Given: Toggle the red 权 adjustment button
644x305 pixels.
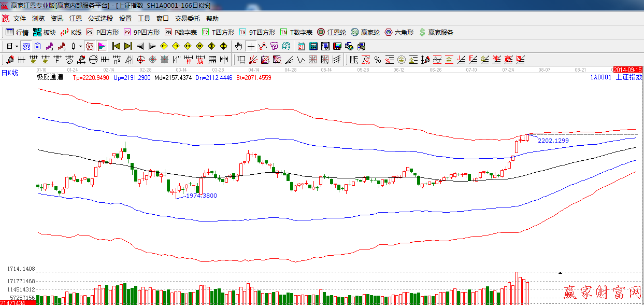Looking at the screenshot, I should point(90,46).
